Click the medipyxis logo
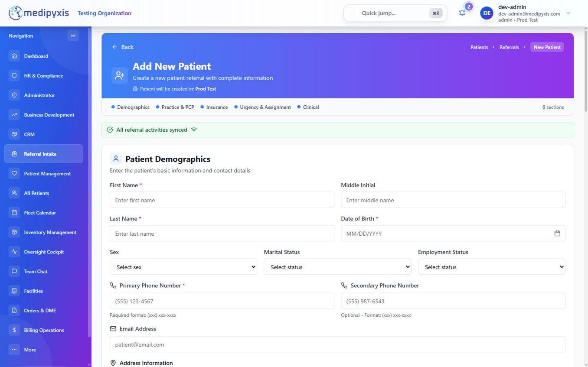588x367 pixels. (x=39, y=13)
